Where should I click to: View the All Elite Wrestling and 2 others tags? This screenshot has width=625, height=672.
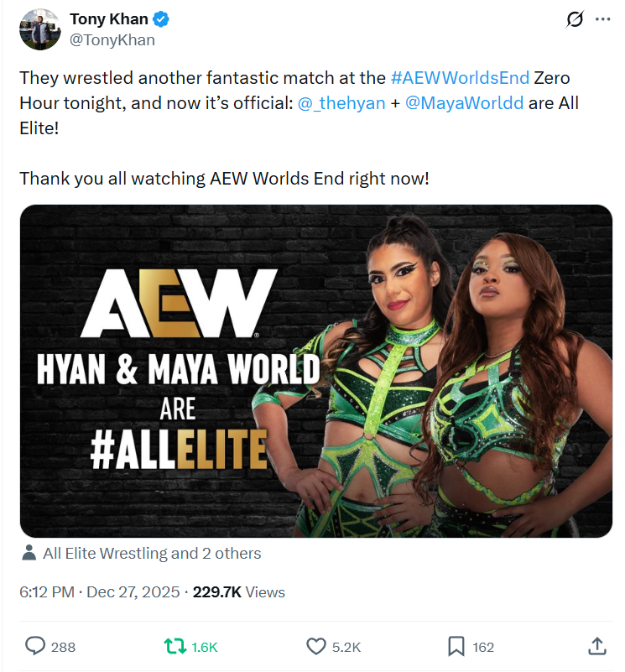point(152,553)
